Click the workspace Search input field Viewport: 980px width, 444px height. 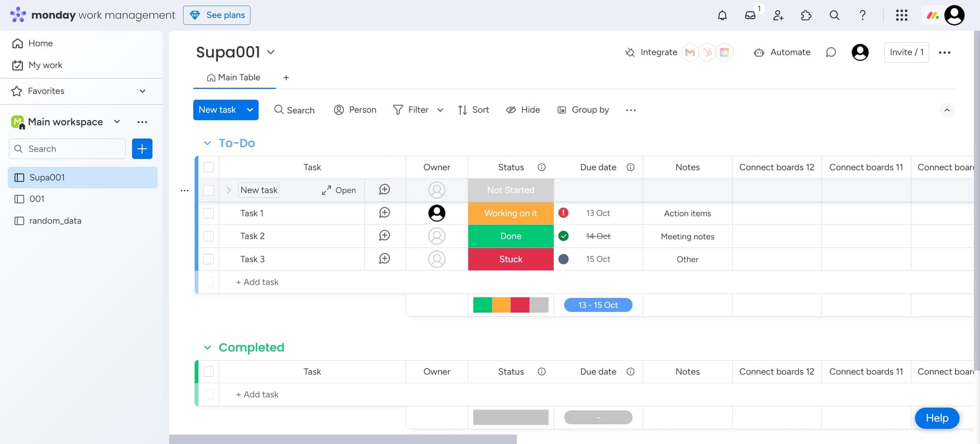[x=67, y=149]
